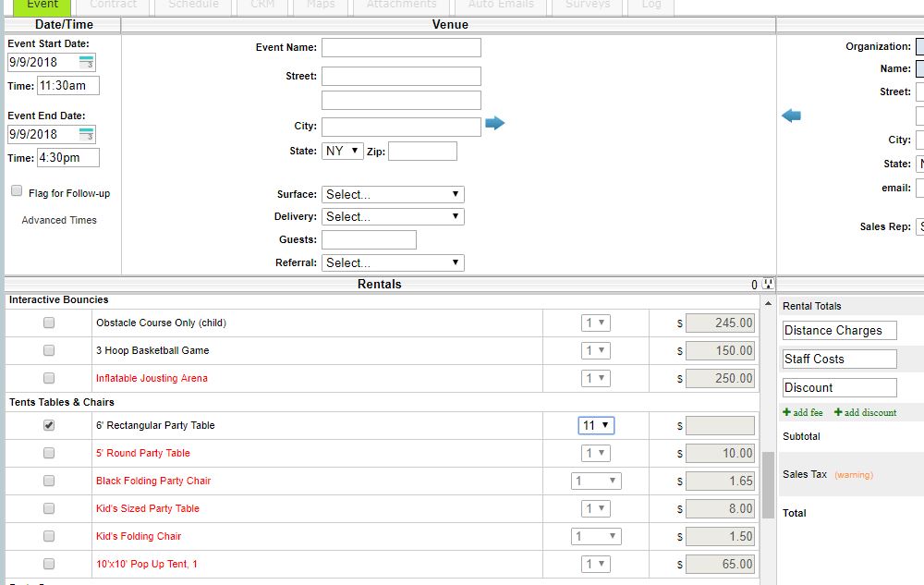The width and height of the screenshot is (924, 585).
Task: Open the Event End Date calendar picker
Action: click(x=87, y=134)
